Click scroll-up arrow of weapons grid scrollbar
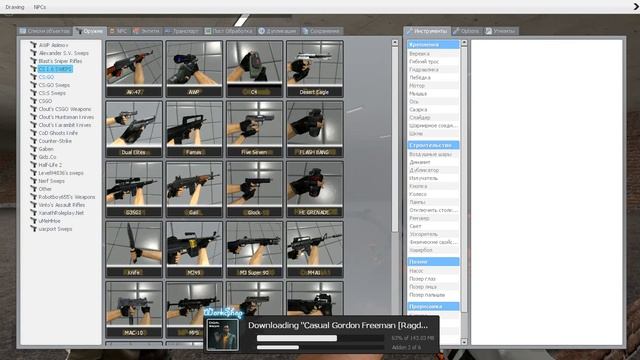The width and height of the screenshot is (640, 360). click(x=395, y=42)
